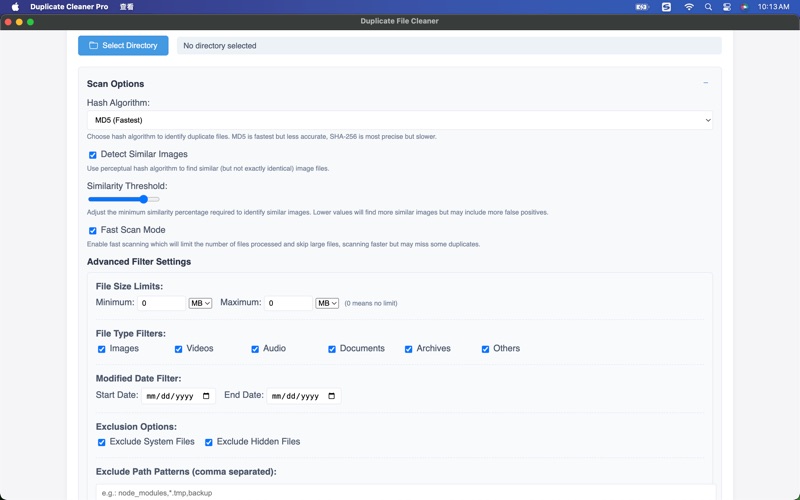Uncheck the Videos file type filter
This screenshot has height=500, width=800.
(x=179, y=349)
